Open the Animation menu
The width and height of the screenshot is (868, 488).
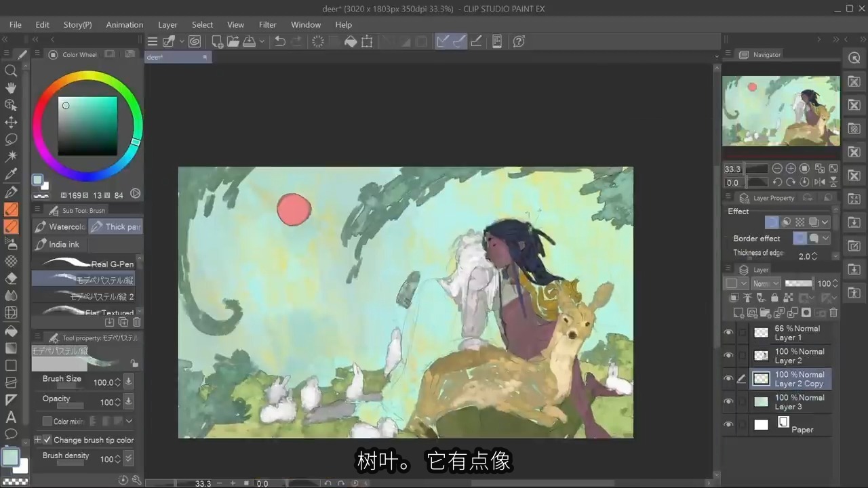click(125, 24)
